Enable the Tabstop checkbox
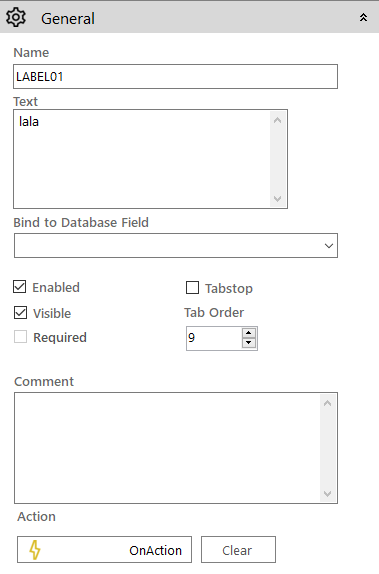The width and height of the screenshot is (379, 574). 193,288
